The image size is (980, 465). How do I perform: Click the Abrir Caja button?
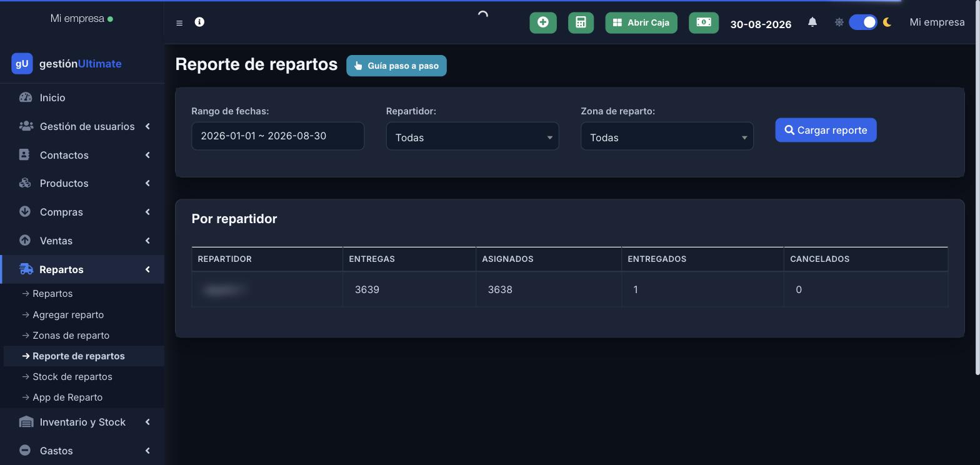tap(641, 22)
